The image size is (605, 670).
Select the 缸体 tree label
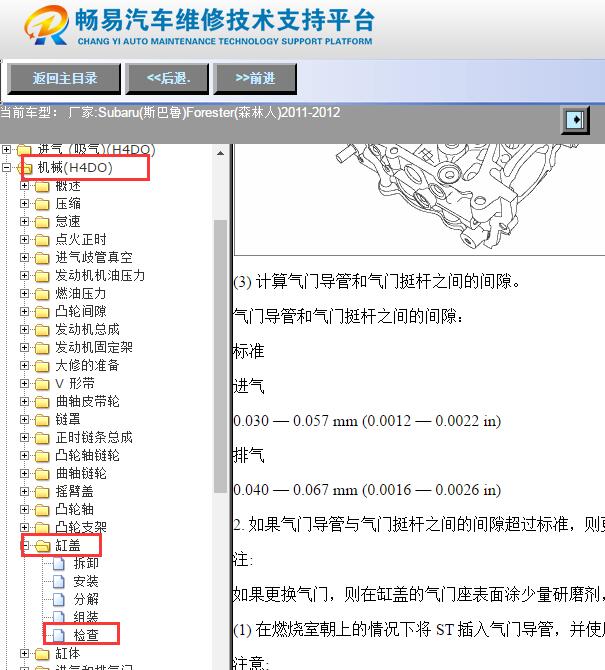[68, 654]
